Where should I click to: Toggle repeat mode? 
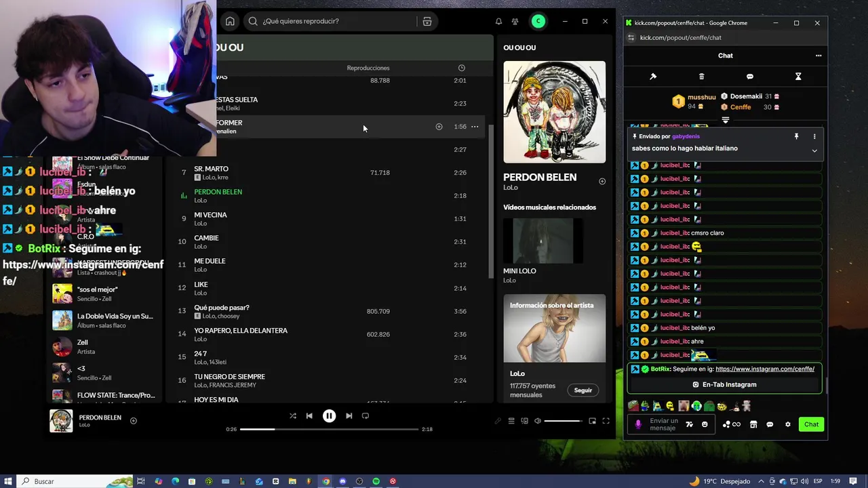pyautogui.click(x=366, y=415)
